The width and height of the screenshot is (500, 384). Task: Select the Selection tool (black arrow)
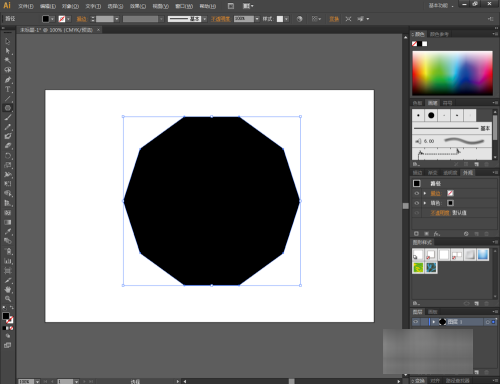tap(8, 42)
